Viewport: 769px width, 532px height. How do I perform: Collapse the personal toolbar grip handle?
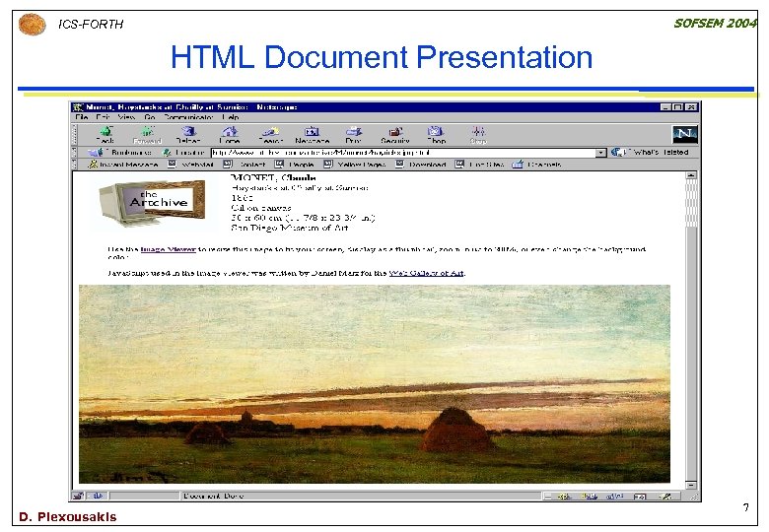pos(76,165)
